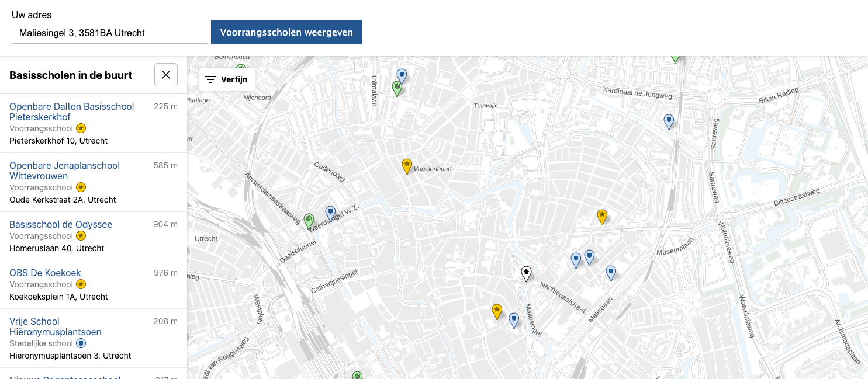The image size is (868, 379).
Task: Click the star icon in the Wittevrouwen row
Action: pos(81,187)
